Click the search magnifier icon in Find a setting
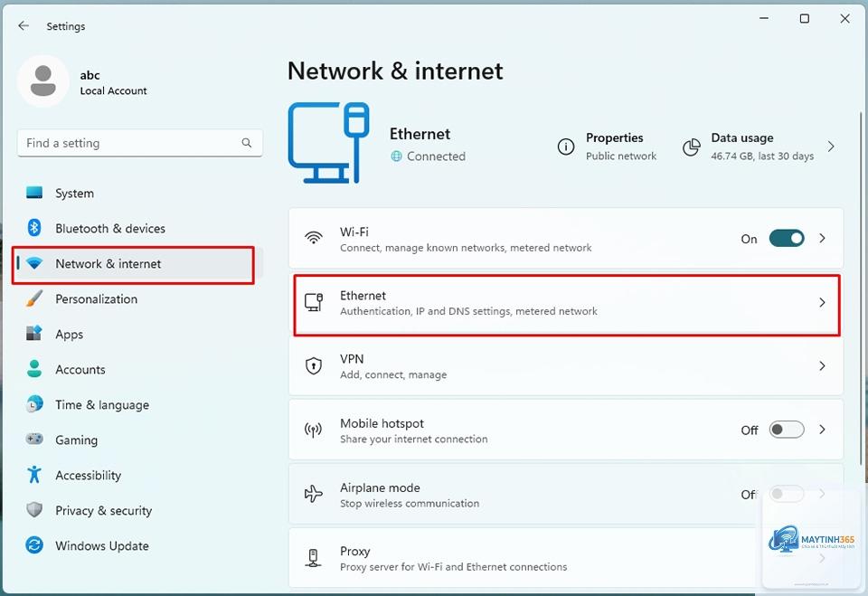This screenshot has width=868, height=596. click(x=247, y=143)
